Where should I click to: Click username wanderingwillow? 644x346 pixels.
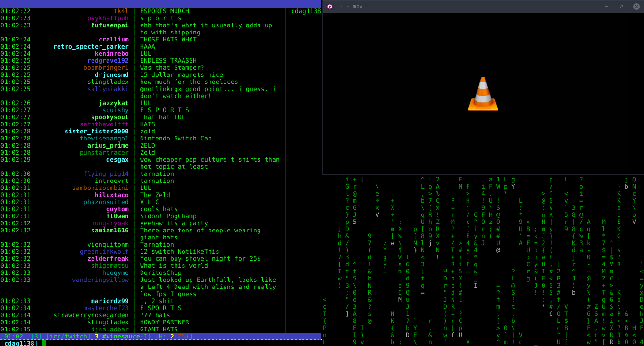click(100, 280)
